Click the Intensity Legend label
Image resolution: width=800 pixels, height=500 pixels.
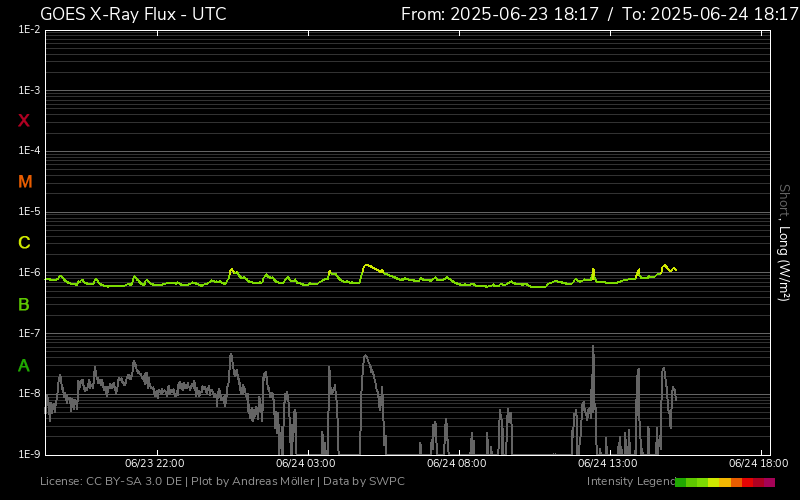(x=630, y=482)
